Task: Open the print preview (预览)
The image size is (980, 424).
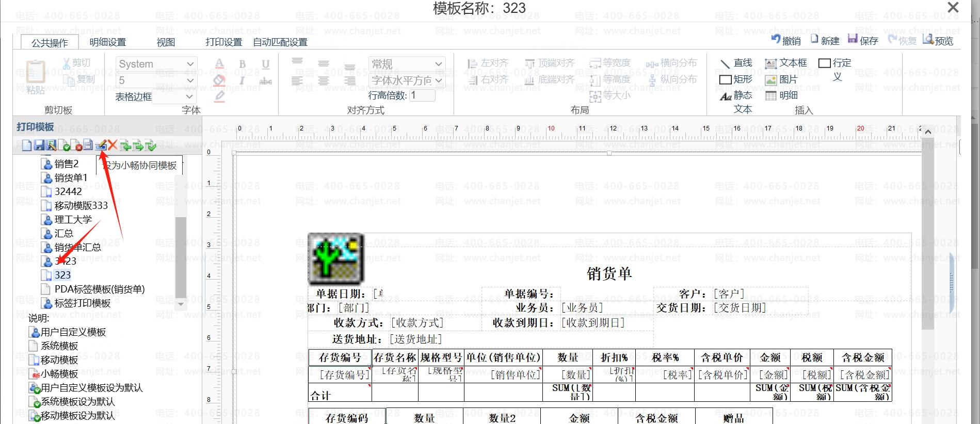Action: 938,40
